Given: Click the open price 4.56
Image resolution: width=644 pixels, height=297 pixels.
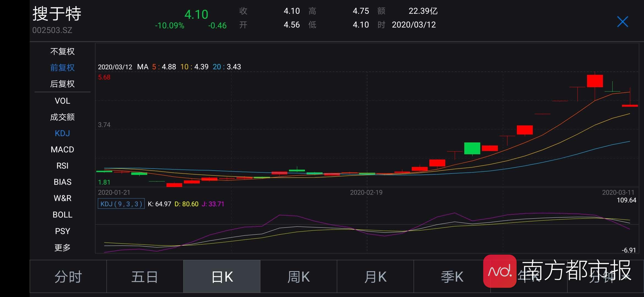Looking at the screenshot, I should coord(292,25).
